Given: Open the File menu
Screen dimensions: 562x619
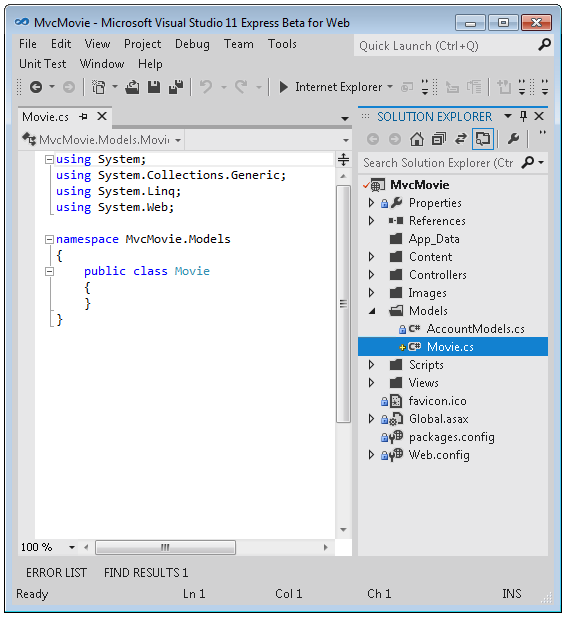Looking at the screenshot, I should [28, 44].
